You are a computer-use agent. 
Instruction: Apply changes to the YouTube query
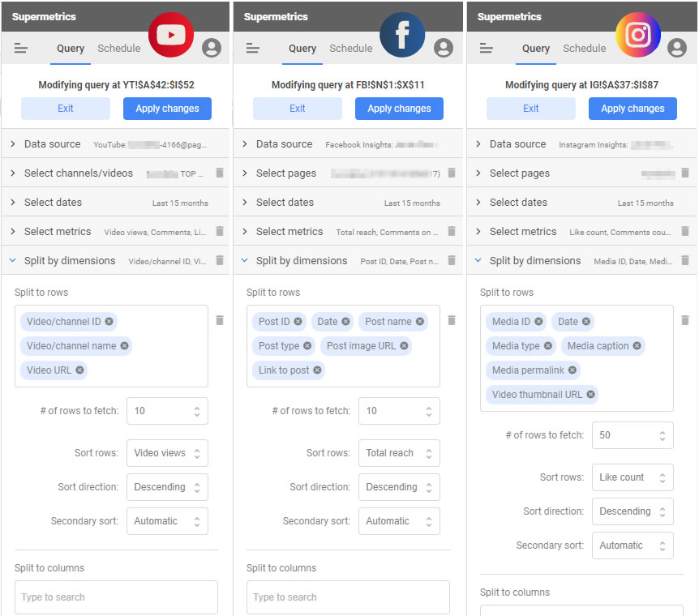(167, 109)
